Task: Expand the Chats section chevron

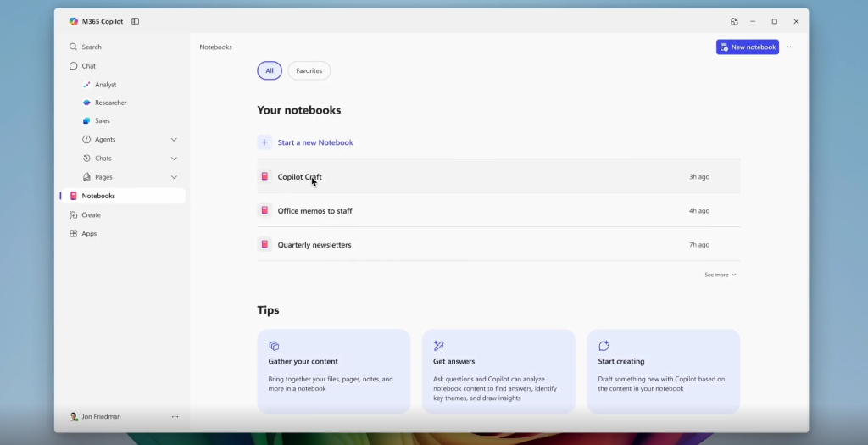Action: 174,159
